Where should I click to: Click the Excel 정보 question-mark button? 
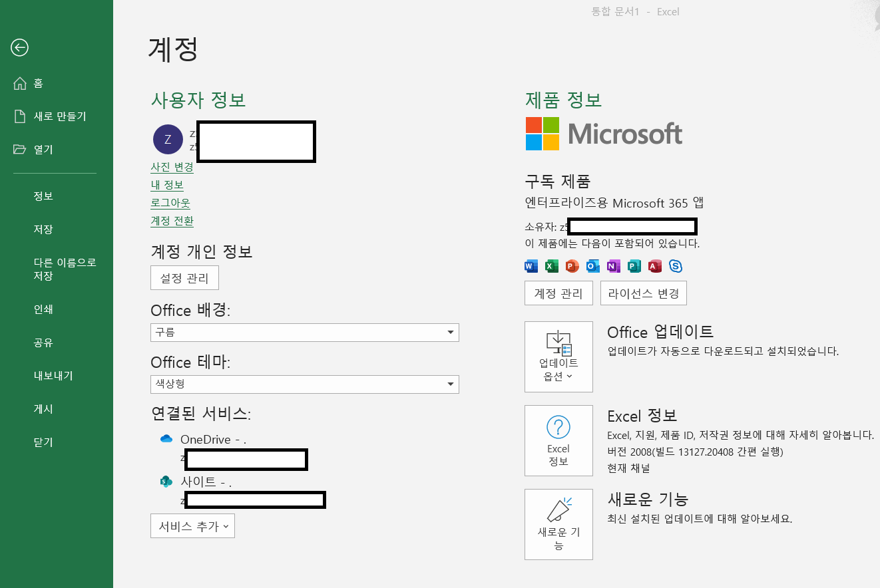point(558,440)
